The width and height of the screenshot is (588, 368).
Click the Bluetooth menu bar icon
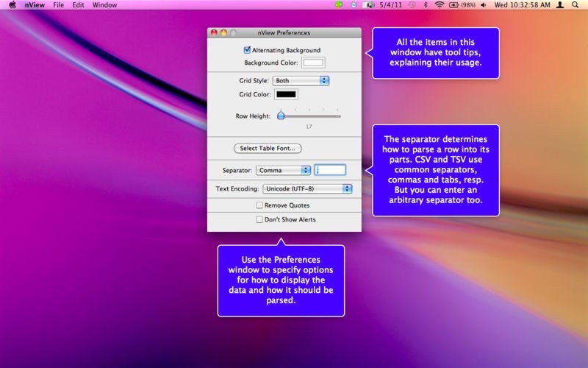click(426, 5)
